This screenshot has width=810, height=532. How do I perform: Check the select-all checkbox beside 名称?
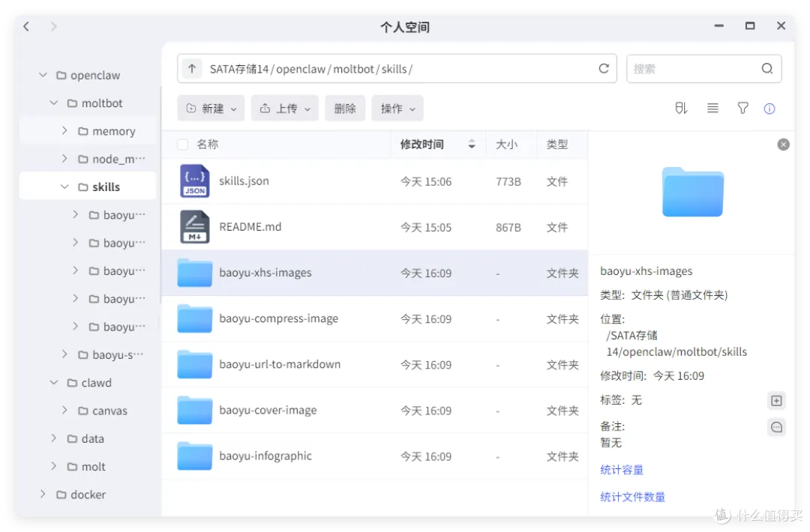tap(182, 145)
